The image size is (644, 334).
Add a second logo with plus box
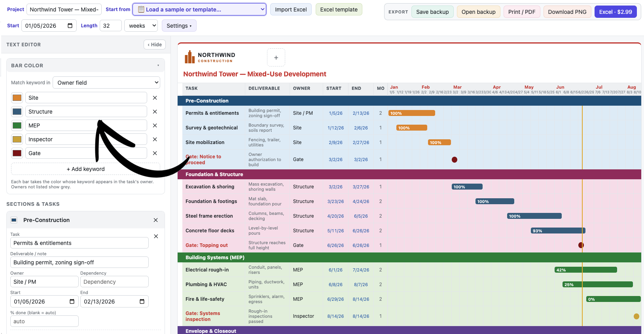(x=276, y=57)
